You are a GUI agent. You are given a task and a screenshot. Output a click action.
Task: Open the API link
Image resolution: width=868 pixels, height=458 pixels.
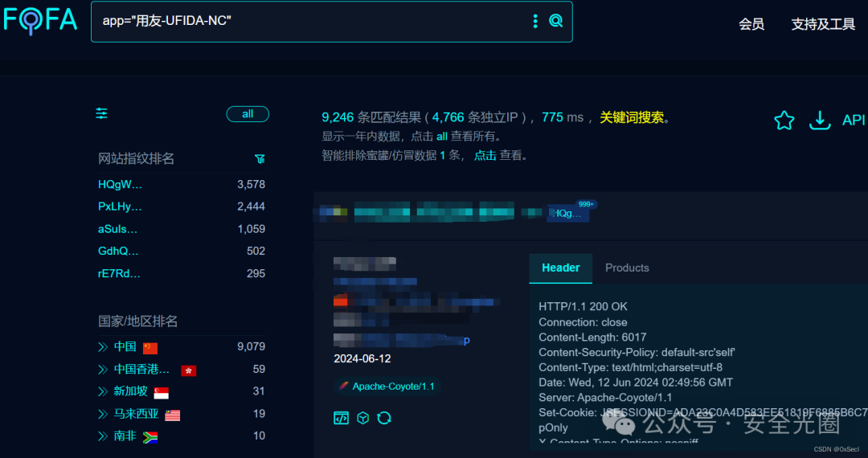point(853,121)
